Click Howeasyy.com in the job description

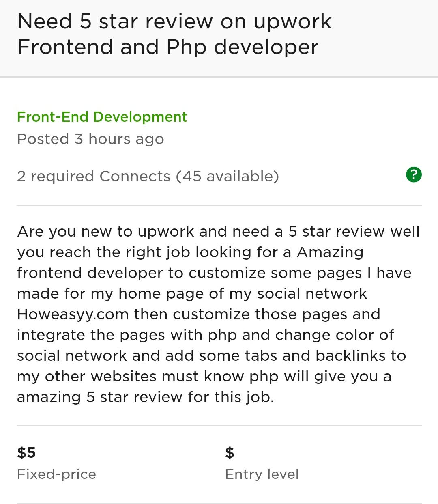[73, 314]
